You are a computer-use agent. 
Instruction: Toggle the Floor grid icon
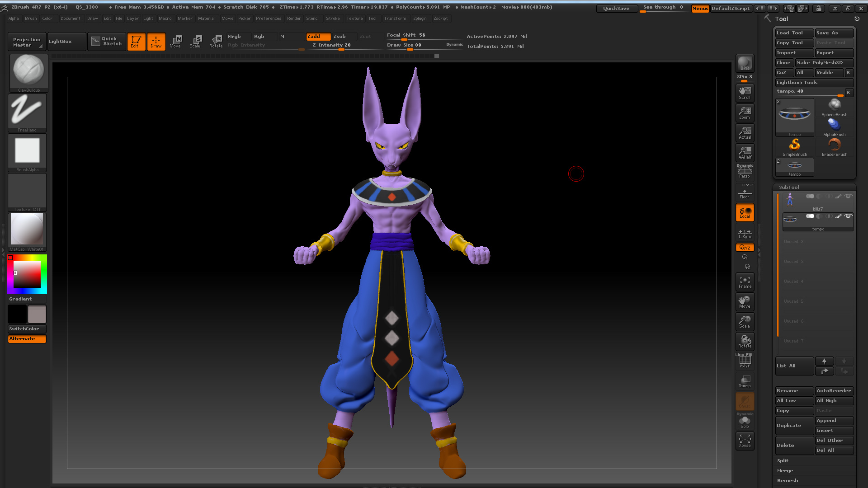pyautogui.click(x=745, y=193)
